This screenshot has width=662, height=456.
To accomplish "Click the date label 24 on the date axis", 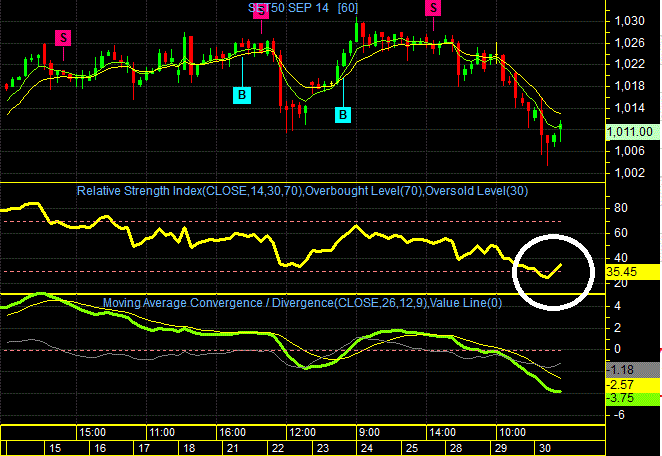I will tap(366, 448).
